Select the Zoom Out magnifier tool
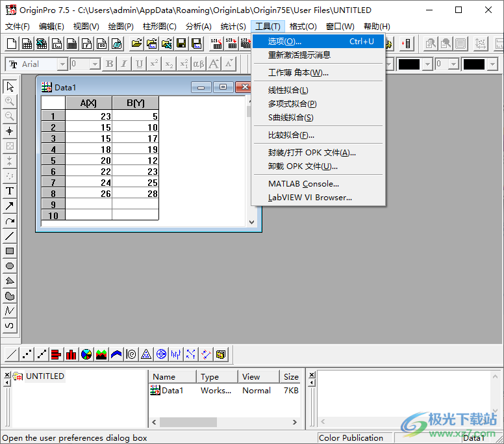The width and height of the screenshot is (504, 444). 10,116
